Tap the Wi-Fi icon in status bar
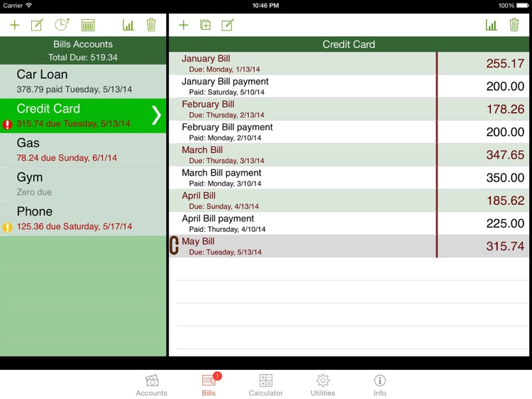The width and height of the screenshot is (532, 399). 29,6
